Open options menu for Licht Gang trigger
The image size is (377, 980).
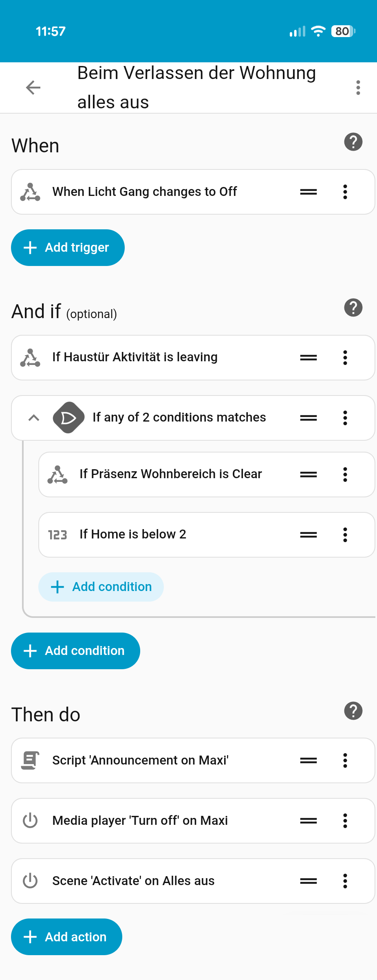pyautogui.click(x=345, y=192)
